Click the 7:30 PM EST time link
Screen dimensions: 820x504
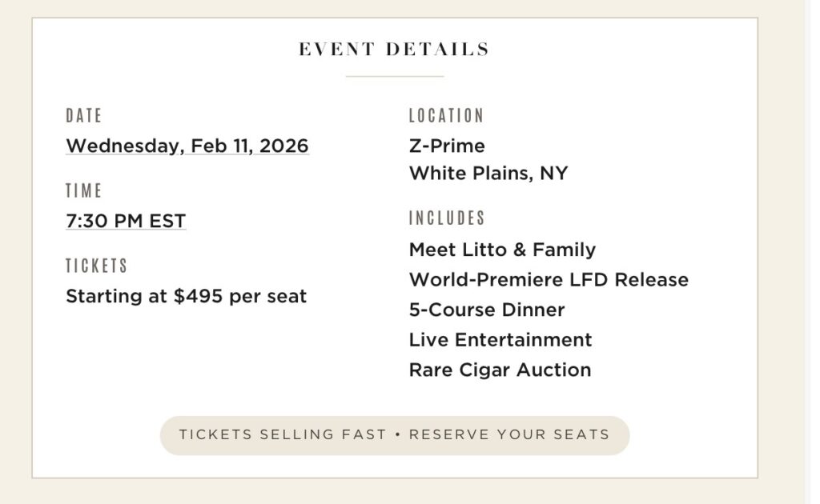pos(126,222)
